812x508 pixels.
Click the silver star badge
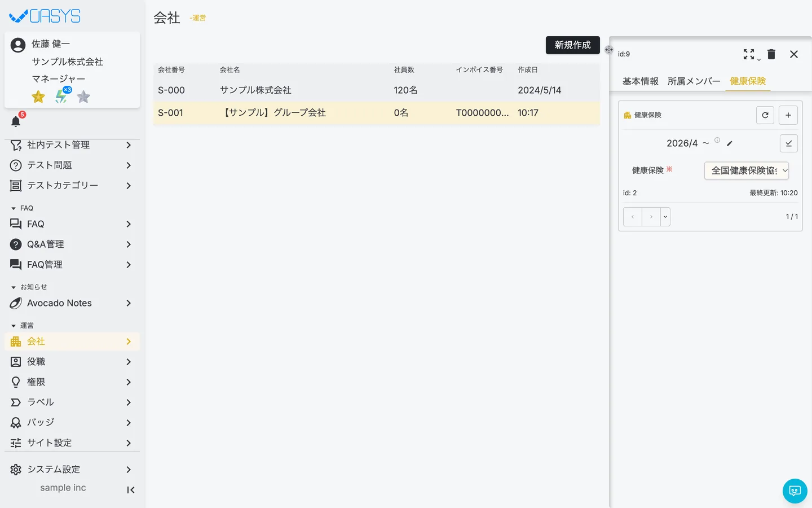(83, 97)
